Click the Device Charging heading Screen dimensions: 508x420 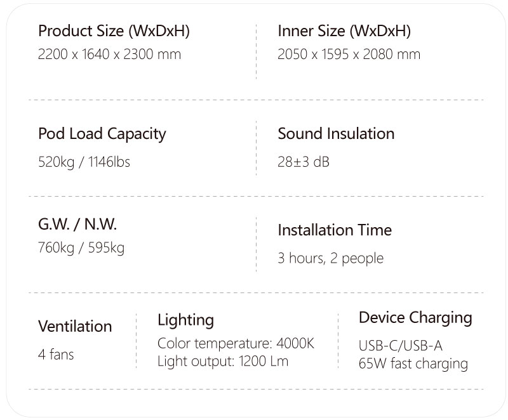(x=415, y=317)
